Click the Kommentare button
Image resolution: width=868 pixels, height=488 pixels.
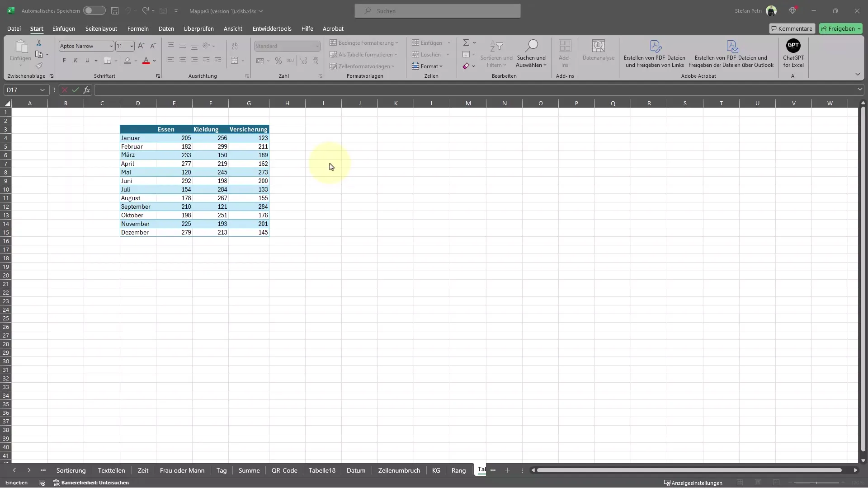pyautogui.click(x=791, y=28)
